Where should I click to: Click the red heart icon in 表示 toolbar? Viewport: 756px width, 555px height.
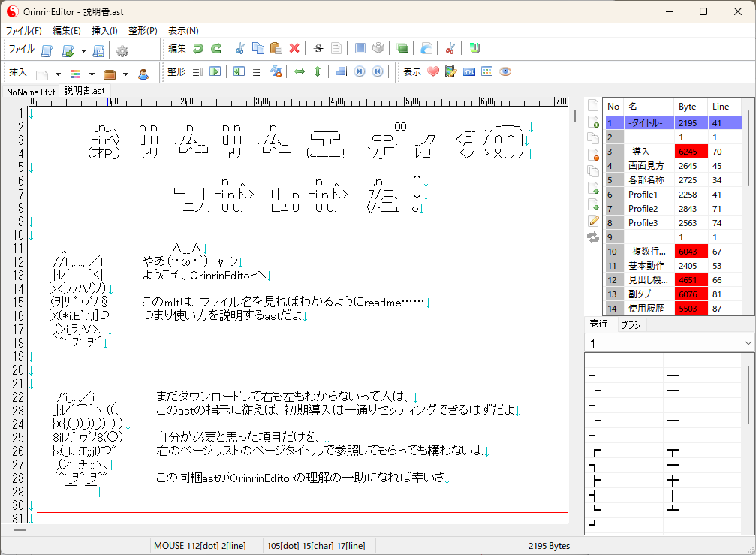click(x=433, y=71)
